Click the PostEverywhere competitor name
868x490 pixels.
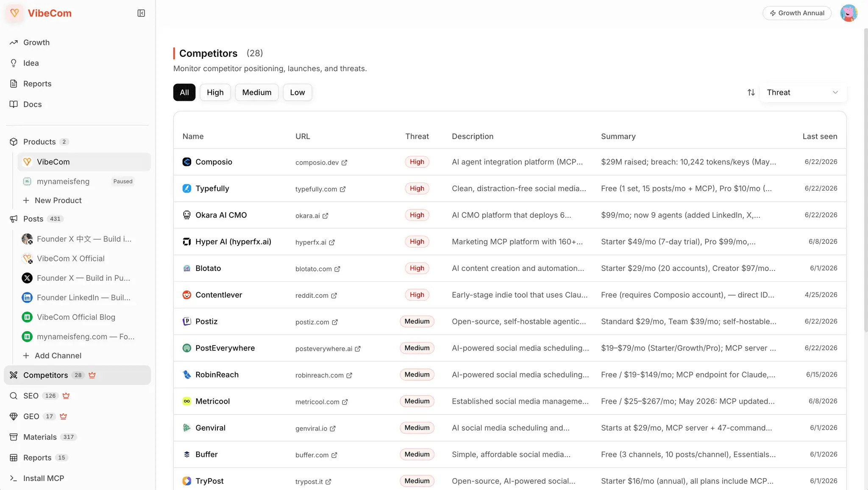(x=225, y=348)
